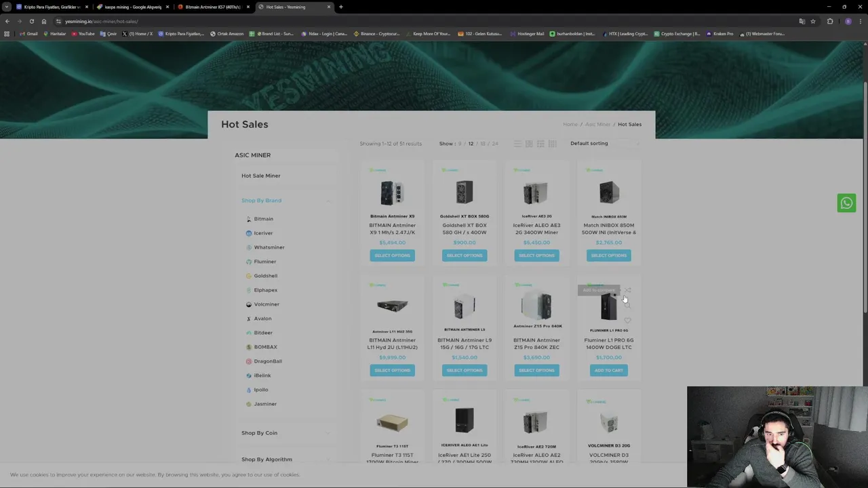Open the IceRiver AE1 Lite product title
Screen dimensions: 868x488
click(465, 458)
